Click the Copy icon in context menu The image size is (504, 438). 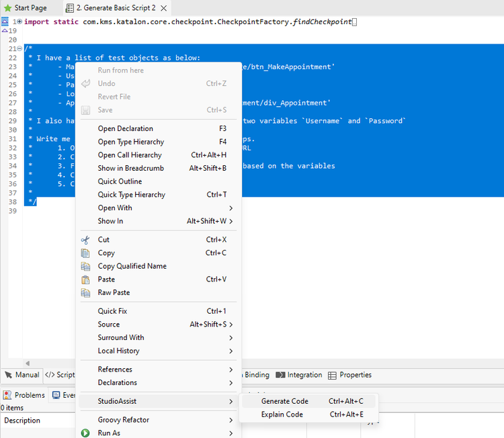(85, 253)
